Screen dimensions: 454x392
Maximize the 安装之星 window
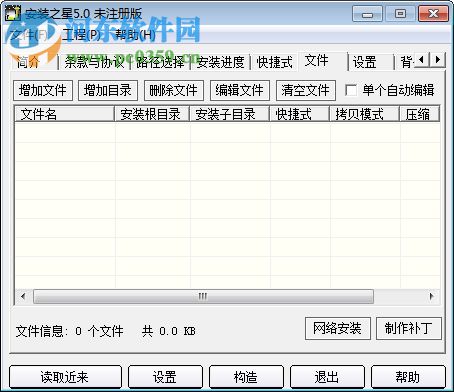400,14
